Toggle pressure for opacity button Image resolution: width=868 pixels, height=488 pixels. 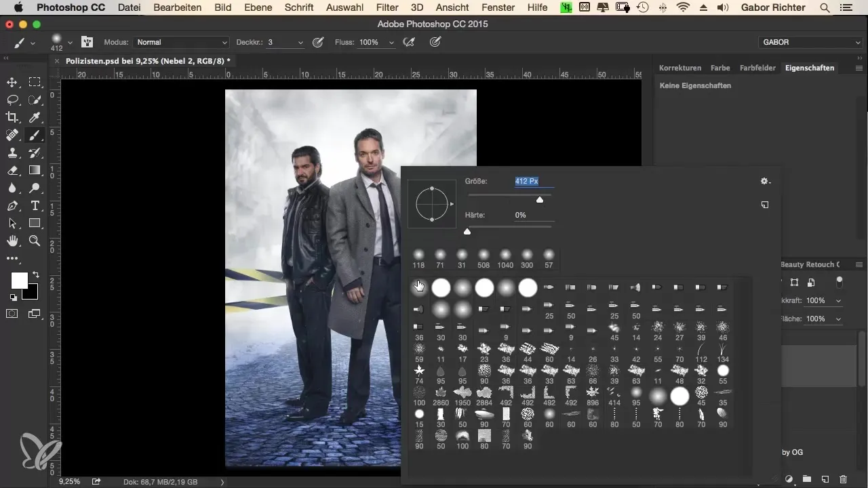tap(317, 42)
